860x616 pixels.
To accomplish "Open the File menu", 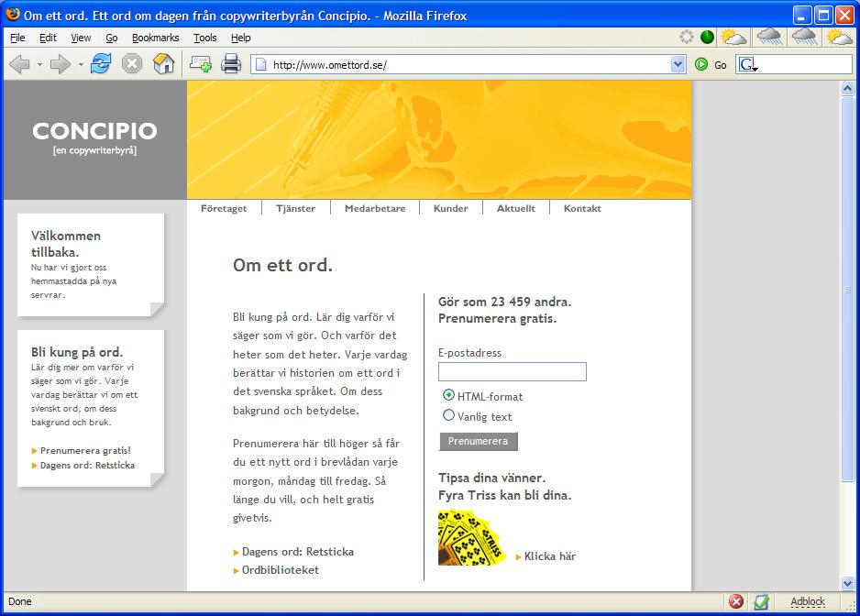I will click(x=17, y=38).
